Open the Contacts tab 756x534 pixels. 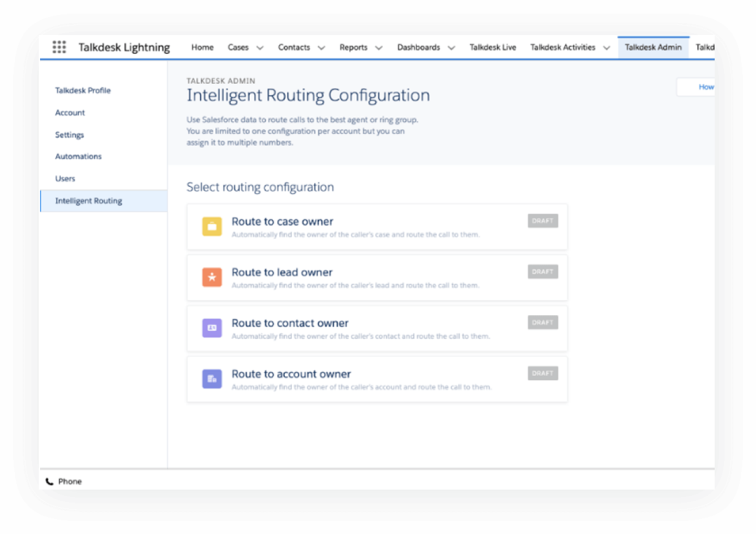point(294,48)
